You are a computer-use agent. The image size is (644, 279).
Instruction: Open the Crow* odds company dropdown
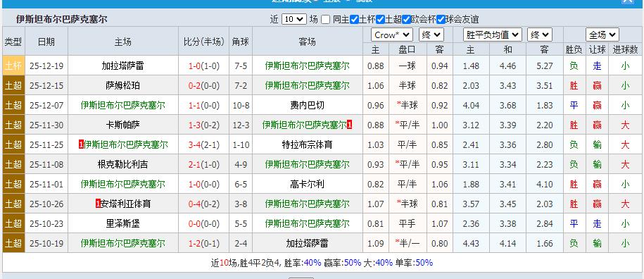[x=392, y=35]
